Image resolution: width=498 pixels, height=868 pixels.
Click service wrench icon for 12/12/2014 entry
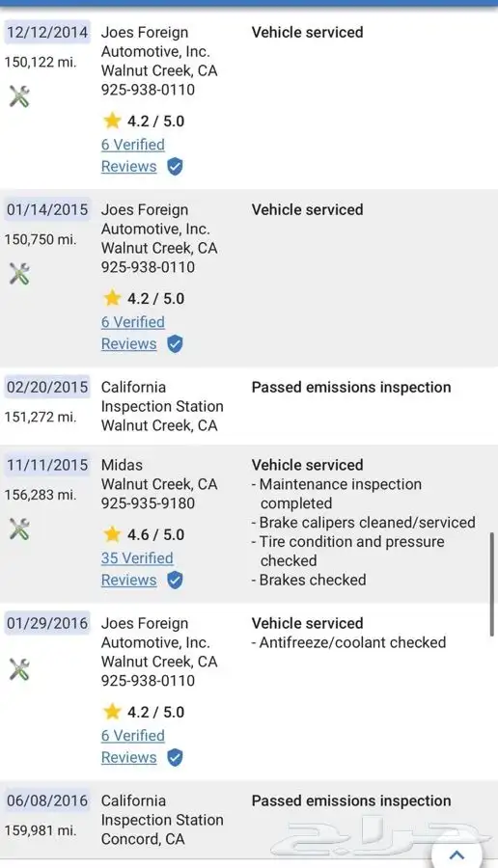[x=19, y=96]
